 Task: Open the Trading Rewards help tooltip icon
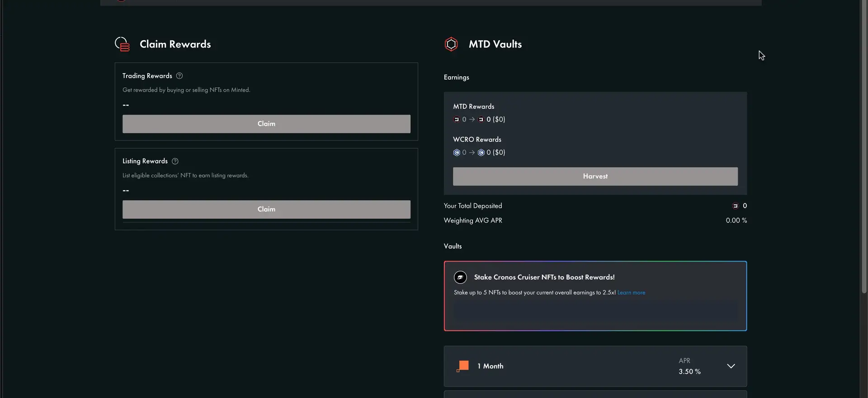pyautogui.click(x=179, y=76)
